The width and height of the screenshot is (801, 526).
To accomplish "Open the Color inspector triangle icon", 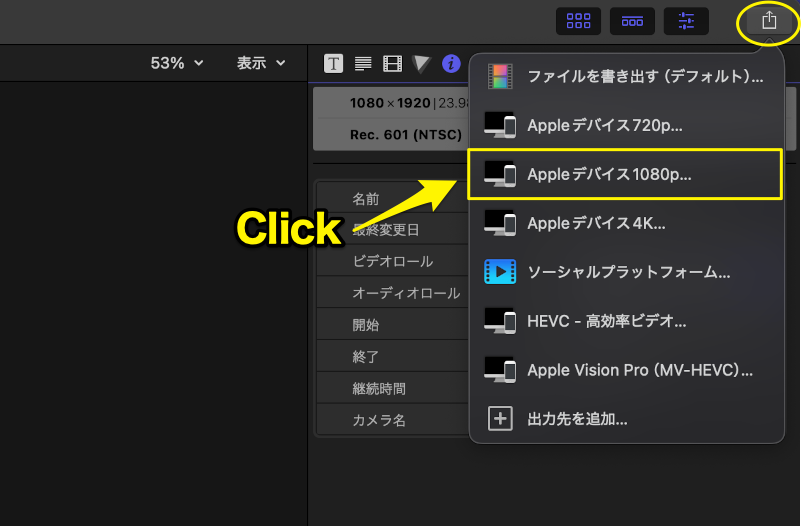I will [x=421, y=64].
